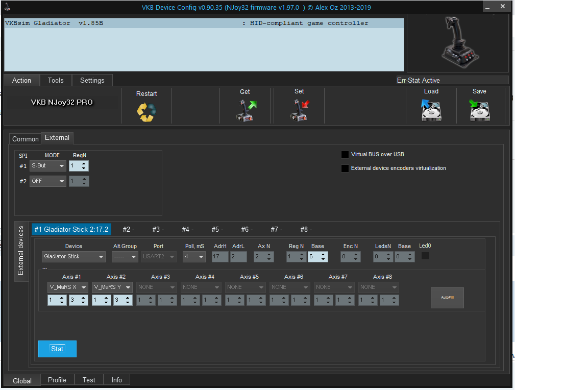Click the Set joystick icon
Viewport: 588px width, 390px height.
(x=300, y=110)
